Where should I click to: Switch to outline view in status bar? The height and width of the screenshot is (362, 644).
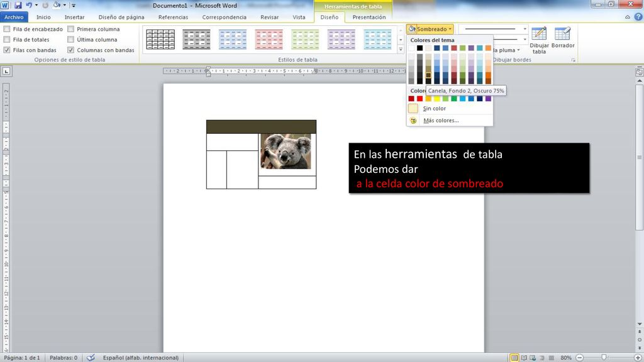(x=541, y=358)
